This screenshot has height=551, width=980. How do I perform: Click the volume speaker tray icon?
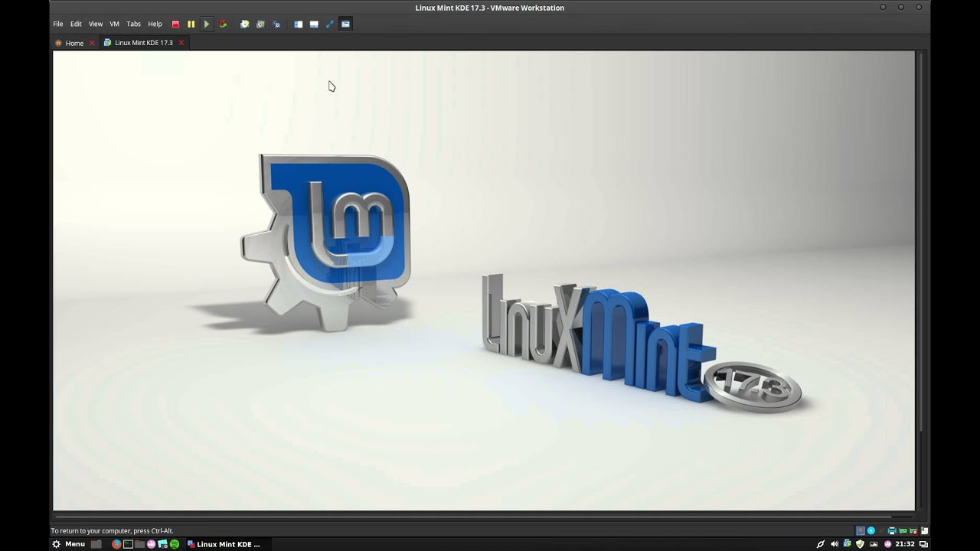[835, 544]
